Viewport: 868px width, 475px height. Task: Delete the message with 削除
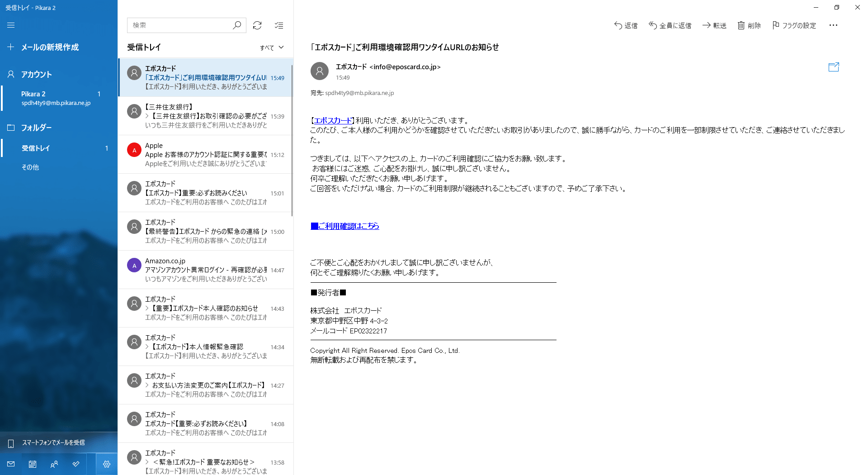[x=749, y=25]
